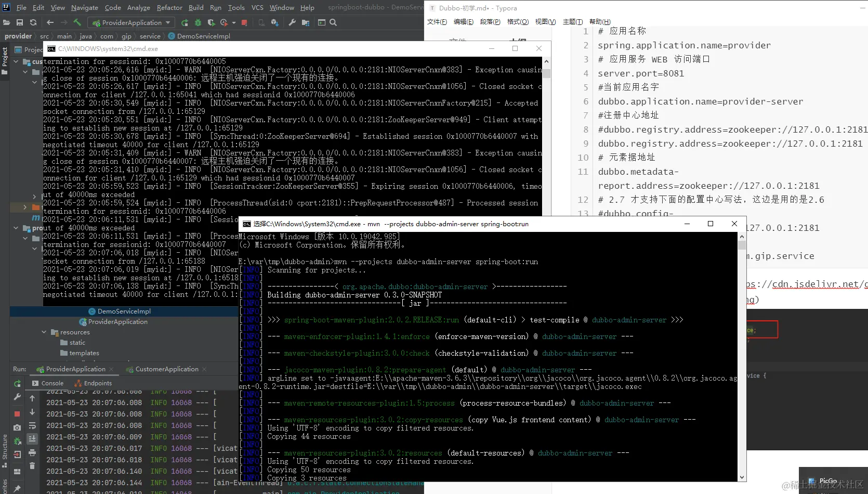The height and width of the screenshot is (494, 868).
Task: Click the down arrow icon in console gutter
Action: pos(32,412)
